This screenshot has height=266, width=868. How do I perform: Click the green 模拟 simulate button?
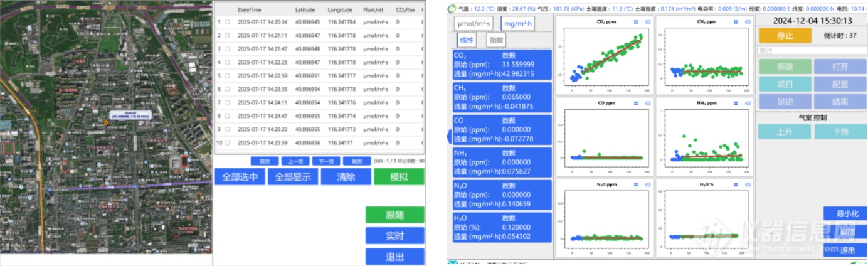(x=399, y=177)
